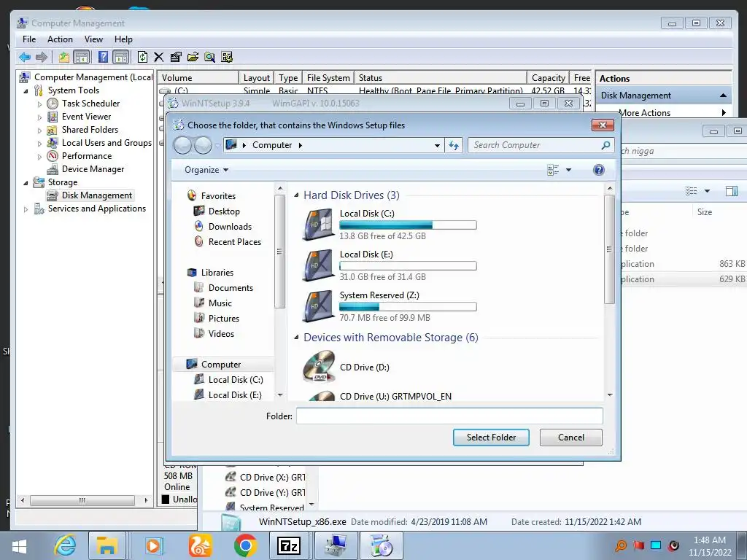
Task: Expand the Performance node
Action: (39, 156)
